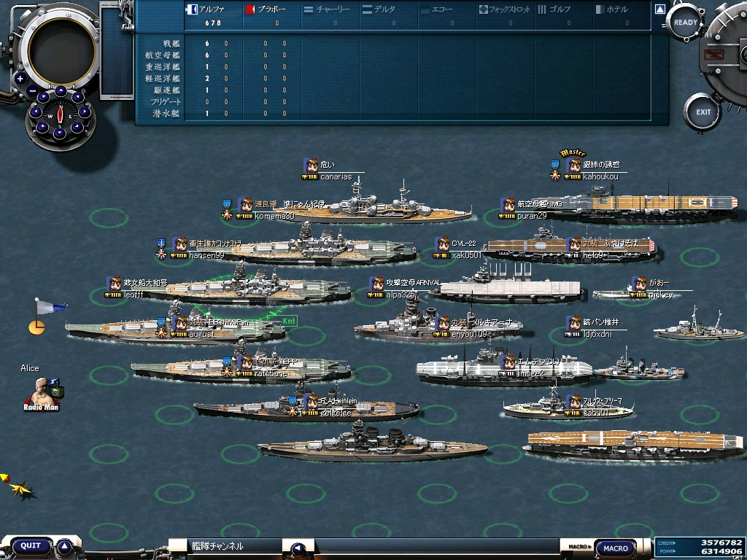
Task: Select the エコー team tab
Action: point(447,15)
